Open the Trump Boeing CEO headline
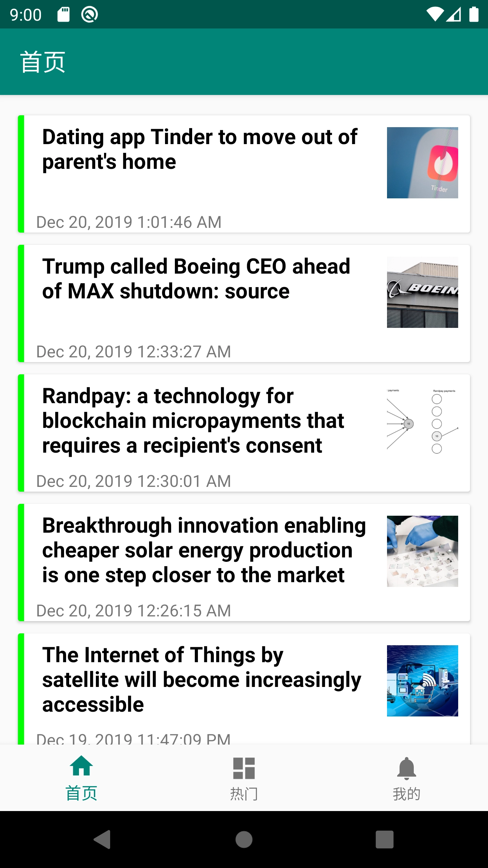The width and height of the screenshot is (488, 868). (x=197, y=279)
